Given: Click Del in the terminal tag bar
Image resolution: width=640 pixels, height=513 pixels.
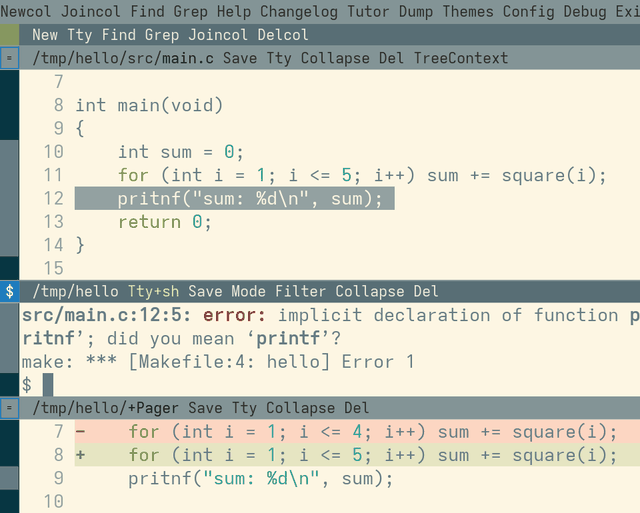Looking at the screenshot, I should coord(426,291).
